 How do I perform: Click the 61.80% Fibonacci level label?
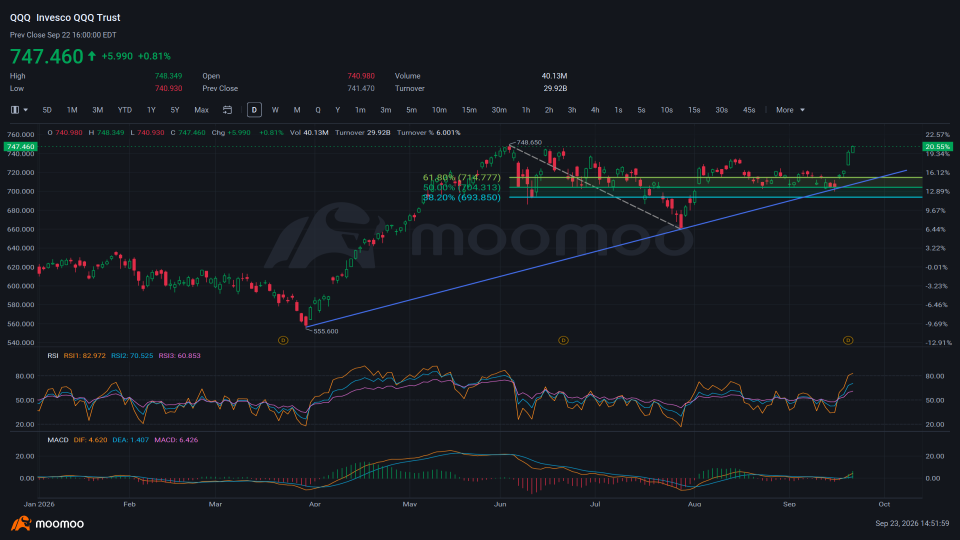tap(462, 178)
